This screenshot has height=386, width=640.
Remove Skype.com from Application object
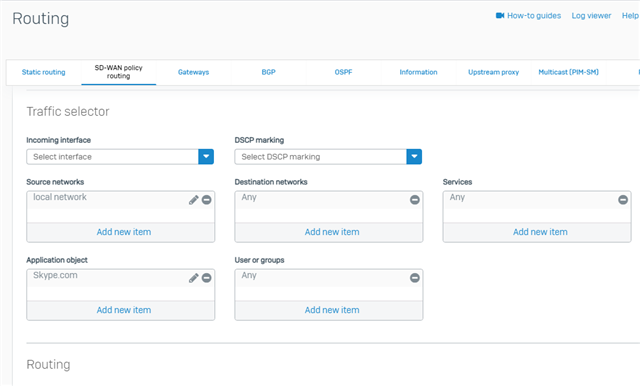click(x=207, y=278)
